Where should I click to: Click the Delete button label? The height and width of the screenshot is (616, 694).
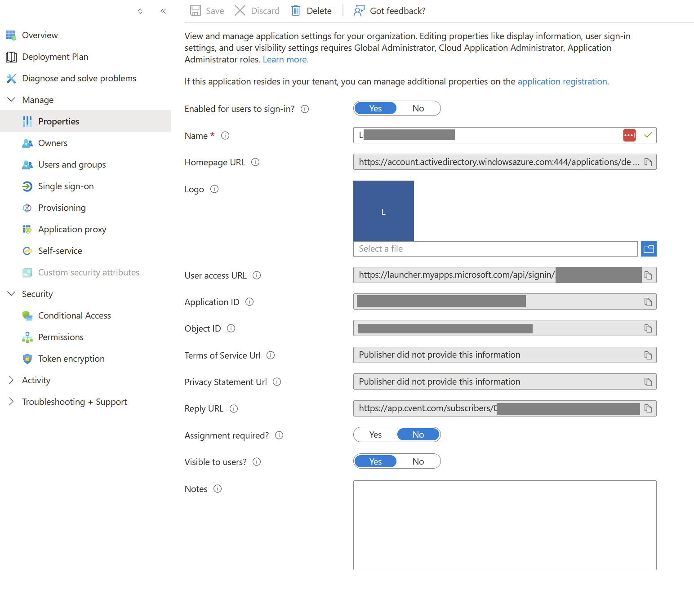[319, 11]
